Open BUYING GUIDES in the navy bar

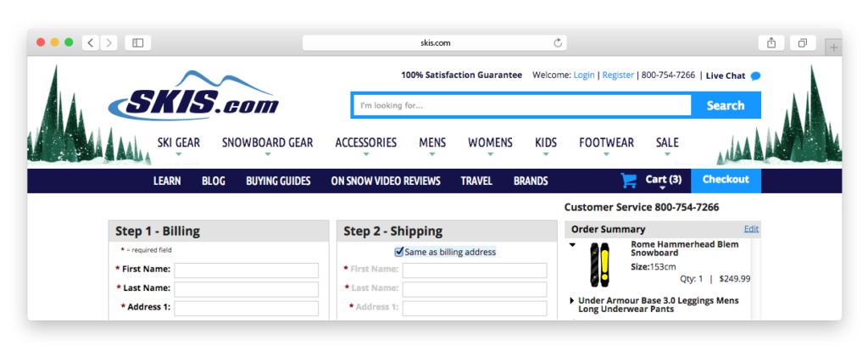(x=278, y=181)
